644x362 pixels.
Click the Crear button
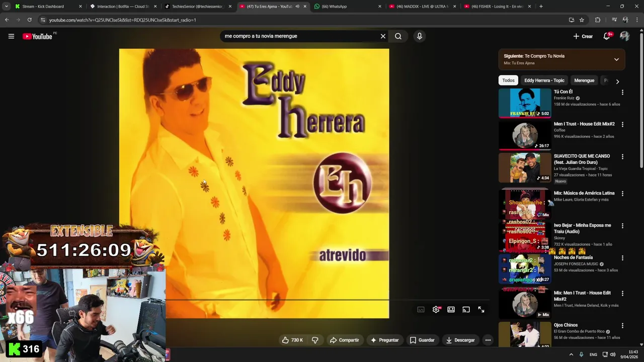tap(583, 36)
